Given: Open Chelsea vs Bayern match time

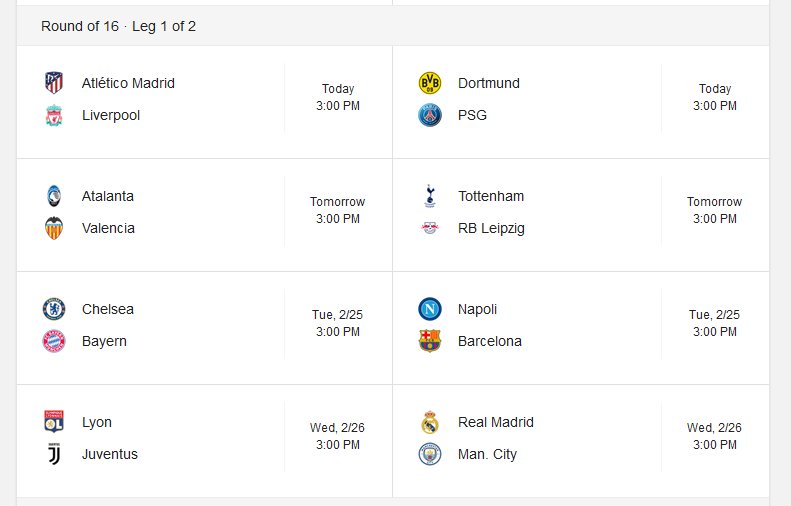Looking at the screenshot, I should coord(337,323).
